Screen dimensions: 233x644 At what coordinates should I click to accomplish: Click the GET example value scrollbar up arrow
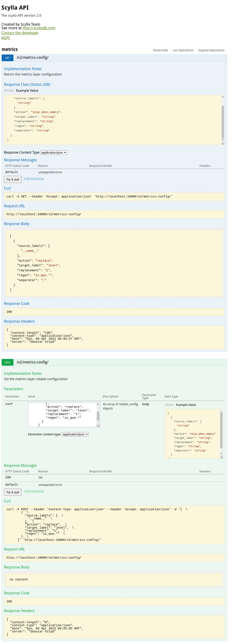[223, 97]
